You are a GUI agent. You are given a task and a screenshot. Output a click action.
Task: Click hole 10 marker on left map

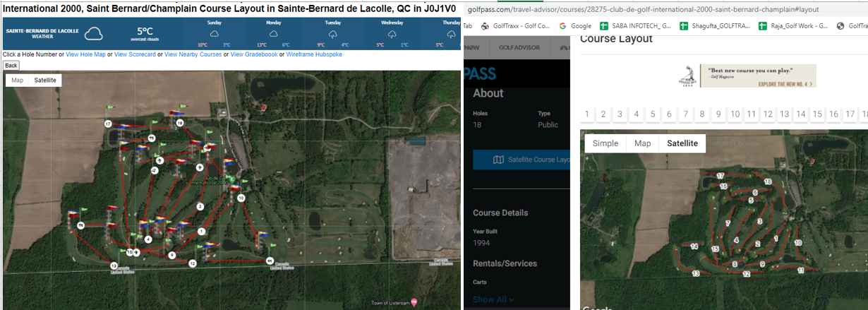241,198
